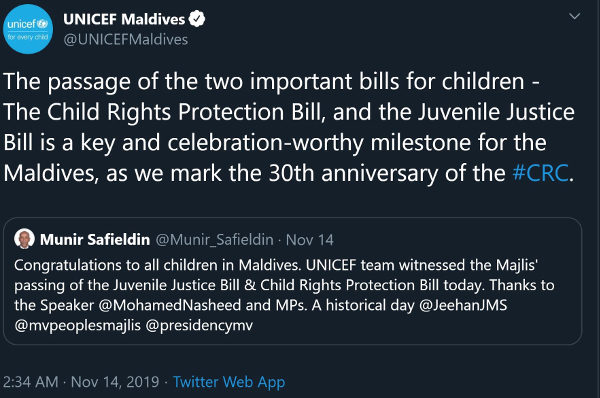Click the 2:34 AM tweet time
Image resolution: width=600 pixels, height=398 pixels.
point(31,382)
